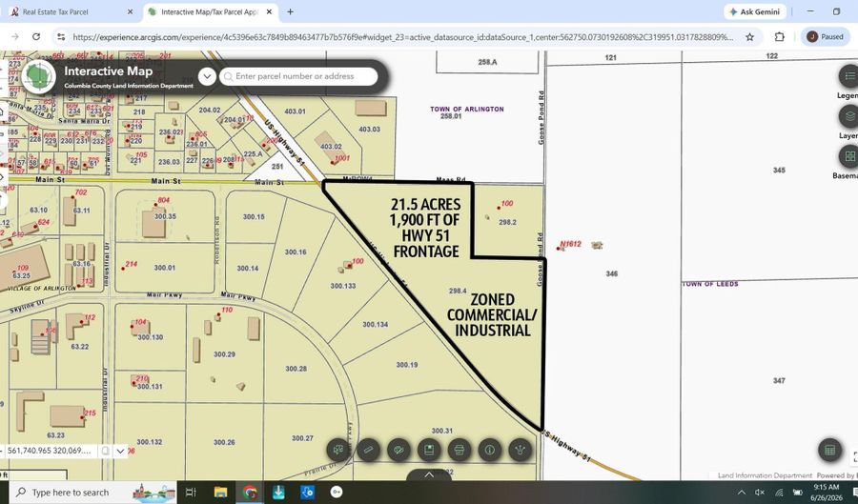The height and width of the screenshot is (504, 858).
Task: Click the Windows search box
Action: point(93,493)
